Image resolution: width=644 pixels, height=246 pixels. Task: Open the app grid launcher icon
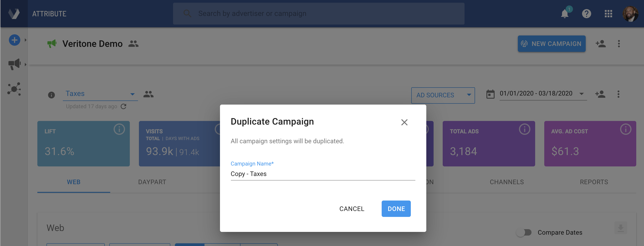click(x=609, y=14)
